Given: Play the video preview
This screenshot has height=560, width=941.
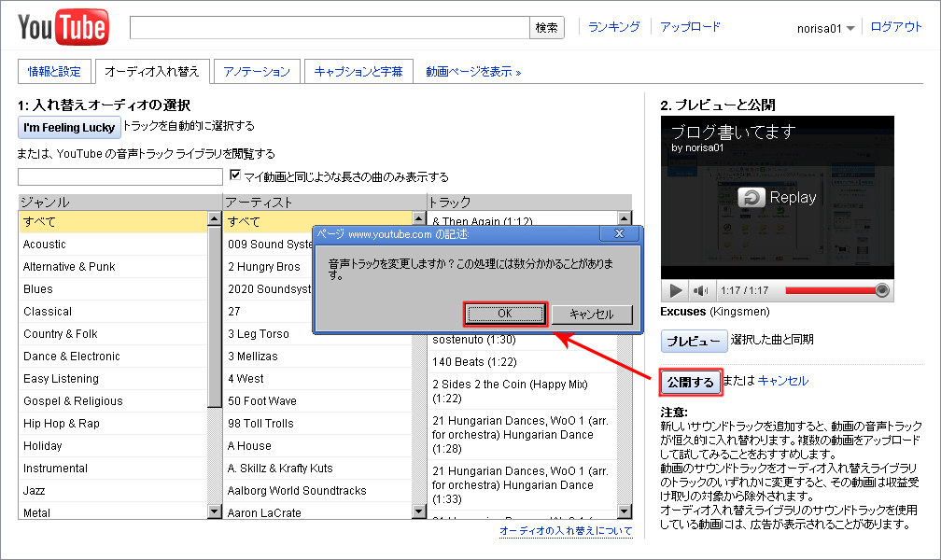Looking at the screenshot, I should (x=675, y=290).
